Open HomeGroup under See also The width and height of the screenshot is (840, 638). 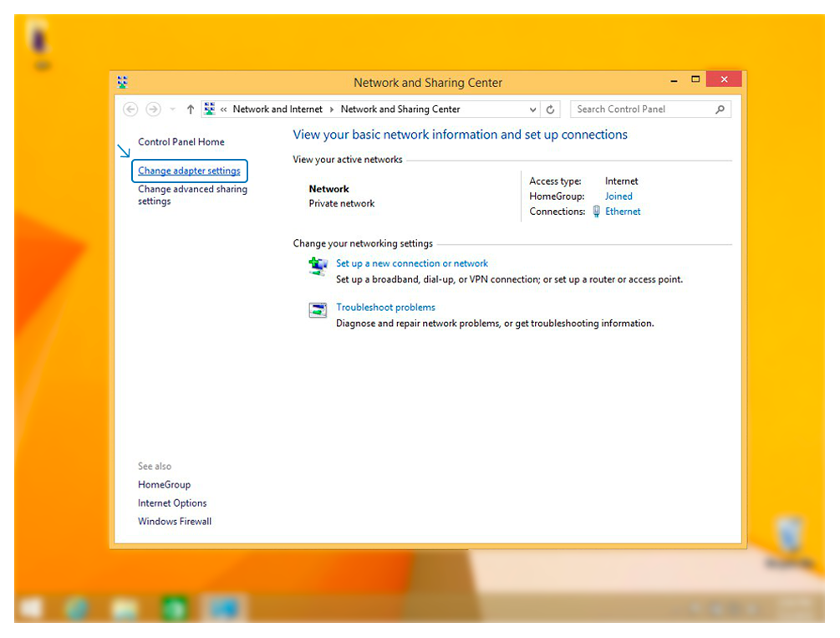[164, 485]
